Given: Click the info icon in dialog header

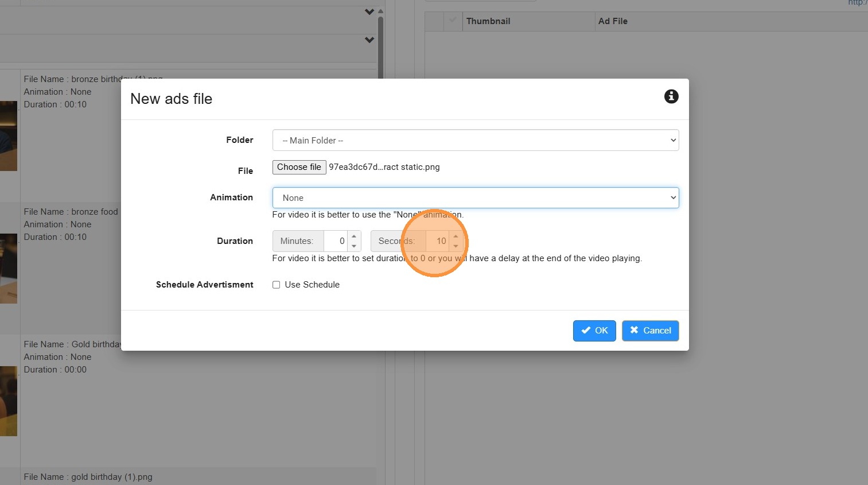Looking at the screenshot, I should pos(671,96).
